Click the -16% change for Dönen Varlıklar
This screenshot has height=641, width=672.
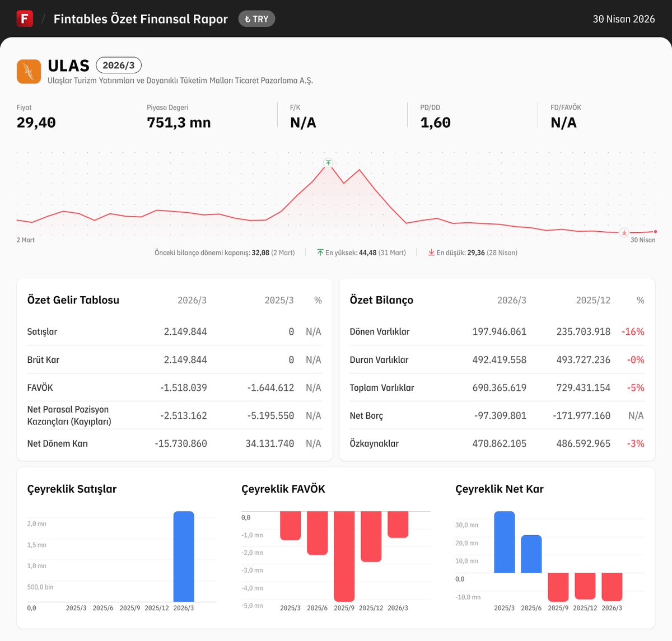pyautogui.click(x=633, y=331)
